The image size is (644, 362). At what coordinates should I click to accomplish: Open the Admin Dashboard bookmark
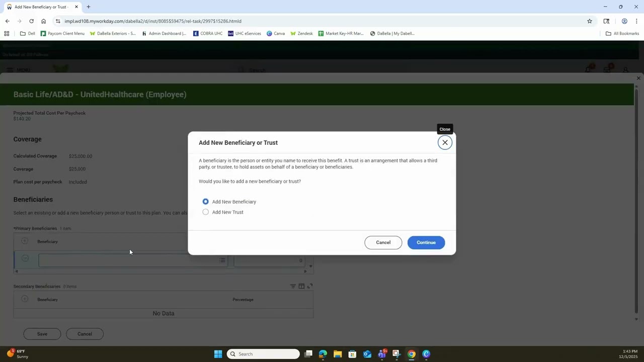click(164, 34)
